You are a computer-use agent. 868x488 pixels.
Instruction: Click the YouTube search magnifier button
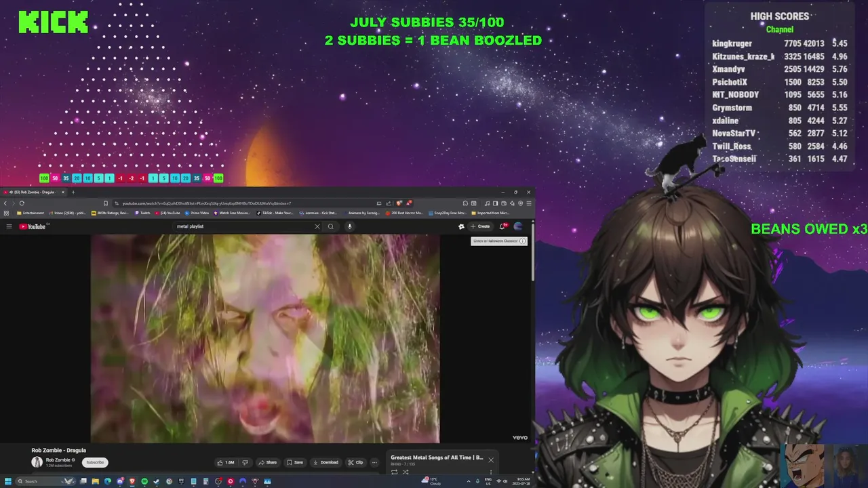coord(331,226)
